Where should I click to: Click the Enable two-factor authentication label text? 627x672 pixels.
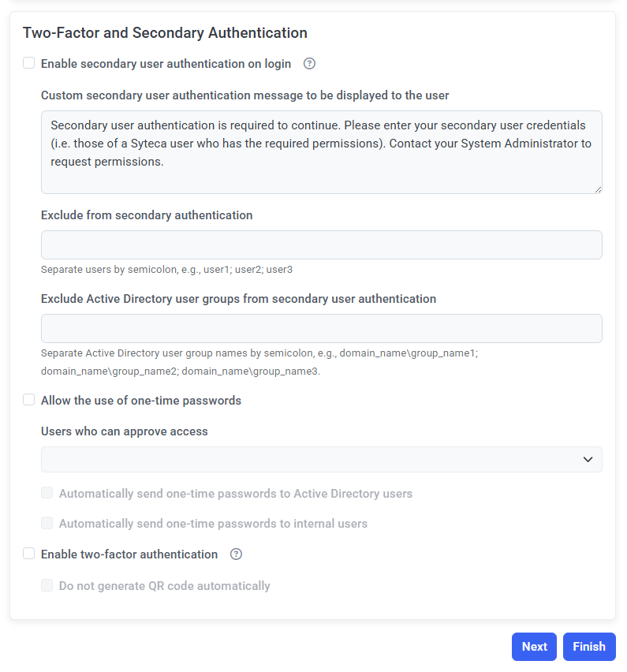(129, 554)
